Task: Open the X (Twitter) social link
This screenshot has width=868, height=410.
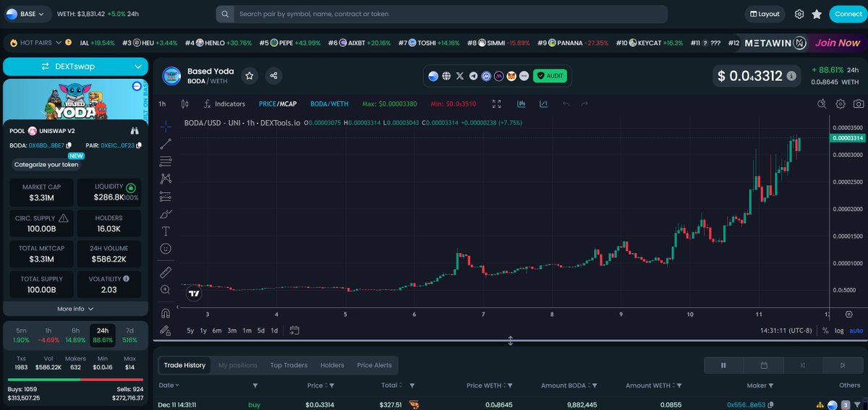Action: (x=460, y=75)
